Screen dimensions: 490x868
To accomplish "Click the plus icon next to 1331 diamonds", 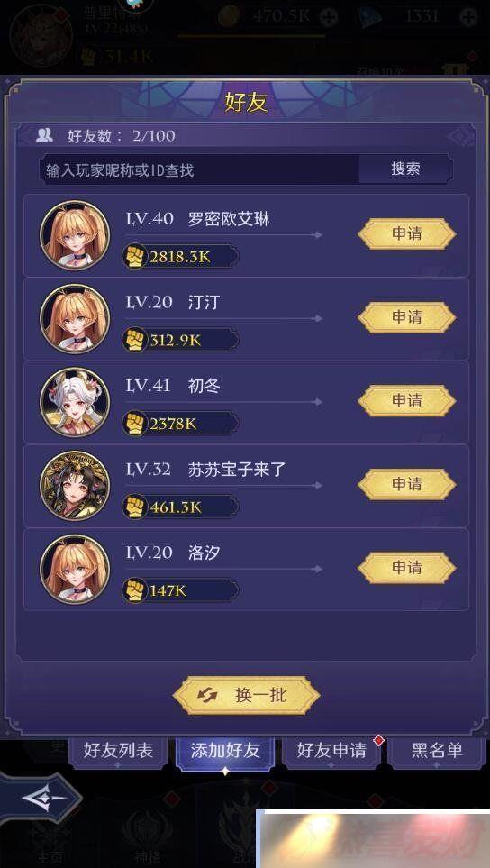I will click(468, 18).
